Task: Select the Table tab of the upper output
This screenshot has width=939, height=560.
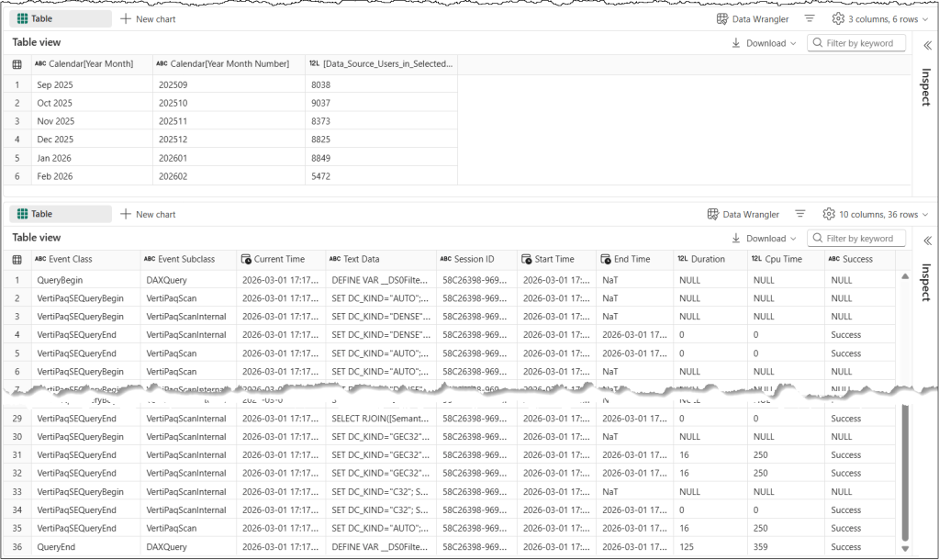Action: (36, 19)
